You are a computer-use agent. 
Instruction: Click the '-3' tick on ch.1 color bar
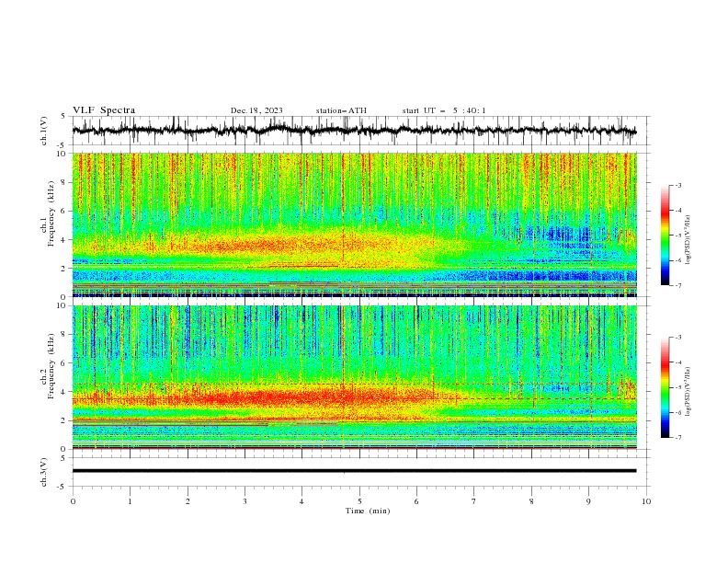click(x=677, y=185)
